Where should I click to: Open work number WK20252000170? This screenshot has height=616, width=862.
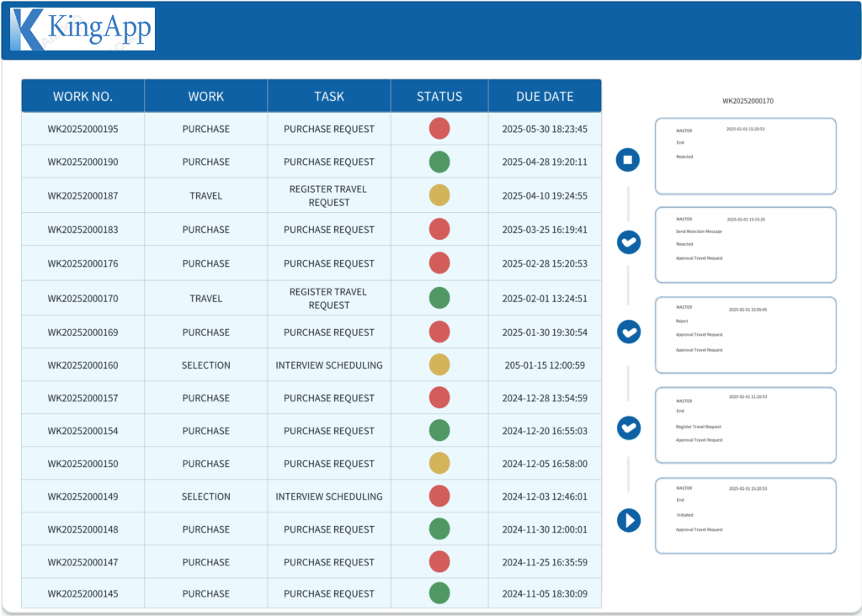click(x=82, y=298)
